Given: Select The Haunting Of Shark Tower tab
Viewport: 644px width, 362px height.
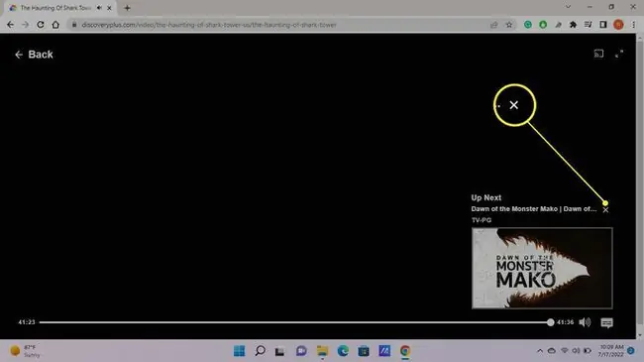Looking at the screenshot, I should point(55,8).
